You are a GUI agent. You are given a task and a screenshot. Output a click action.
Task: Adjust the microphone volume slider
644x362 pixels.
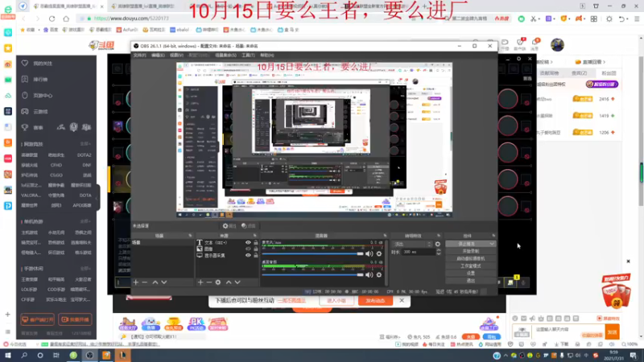[x=313, y=254]
